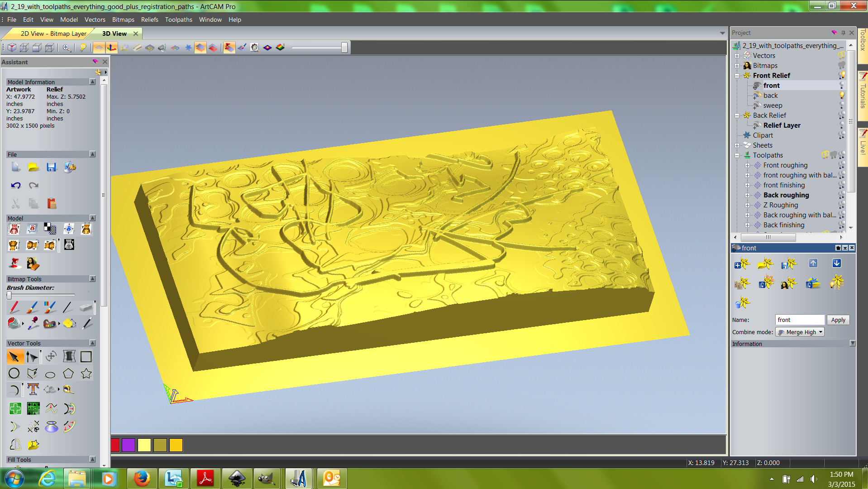The height and width of the screenshot is (489, 868).
Task: Create a circle with the Circle tool
Action: [x=14, y=374]
